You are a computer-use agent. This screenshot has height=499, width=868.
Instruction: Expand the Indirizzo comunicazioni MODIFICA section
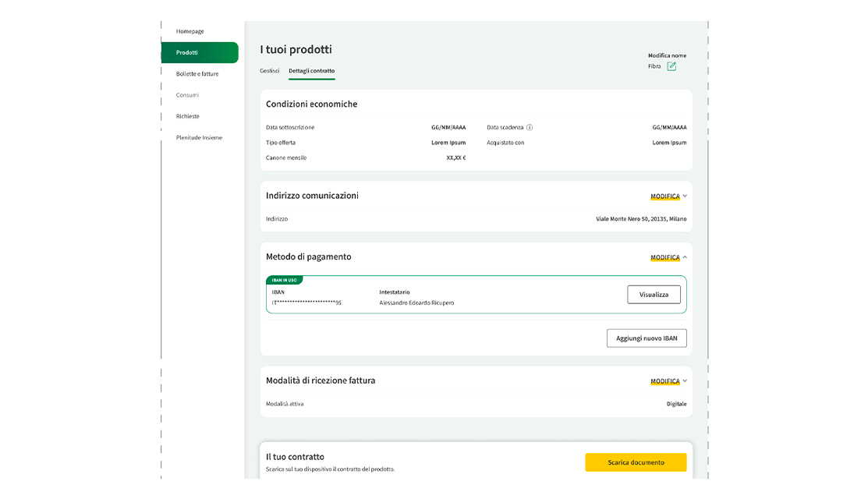(668, 196)
